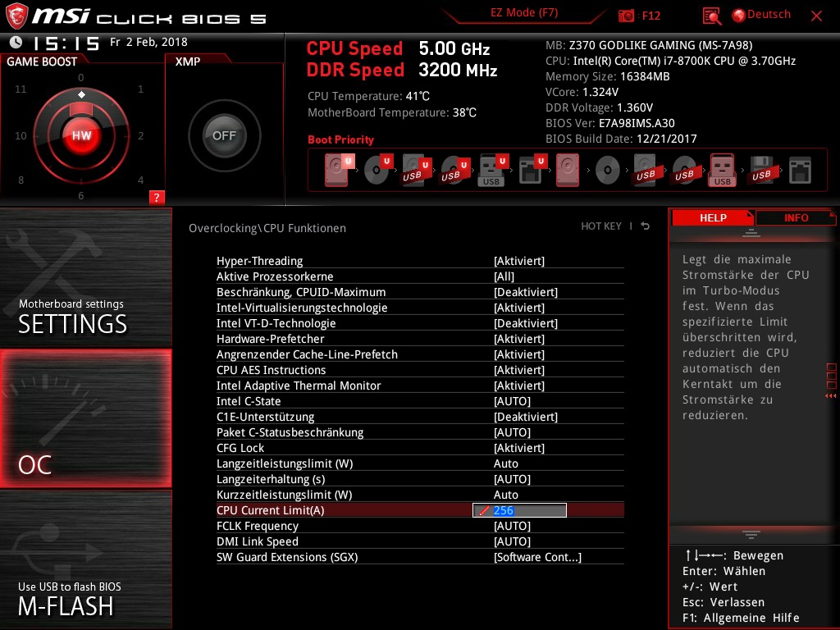Select the UEFI USB key boot icon
840x630 pixels.
(x=492, y=171)
